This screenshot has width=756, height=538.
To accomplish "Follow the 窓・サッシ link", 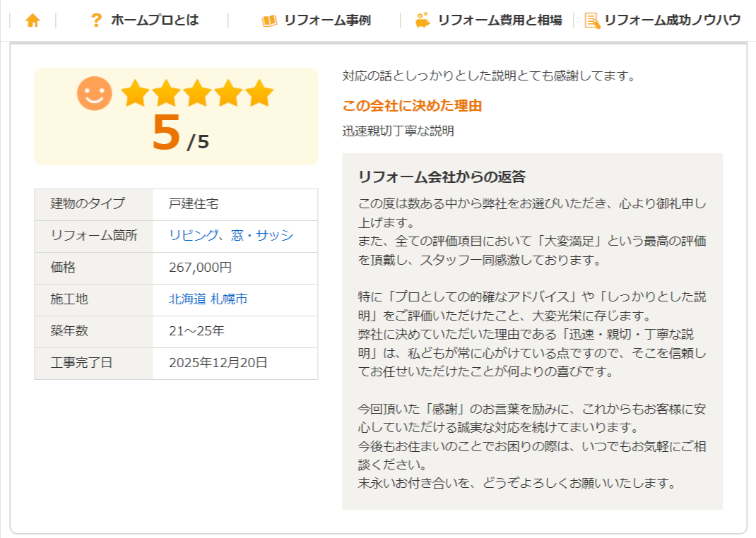I will click(262, 236).
